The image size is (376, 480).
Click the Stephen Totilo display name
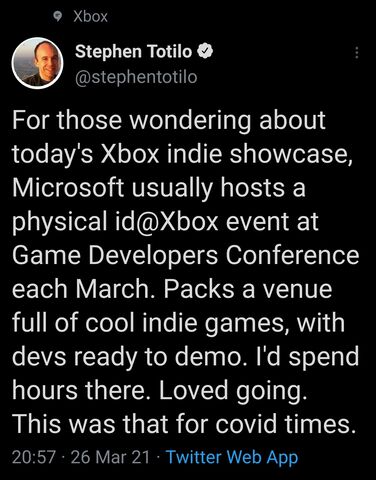[133, 51]
